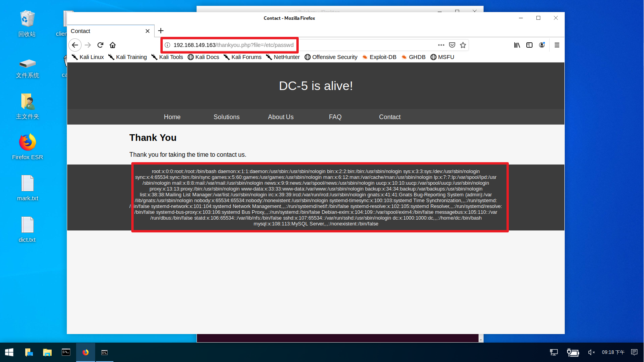The width and height of the screenshot is (644, 362).
Task: Minimize the Firefox window
Action: click(521, 18)
